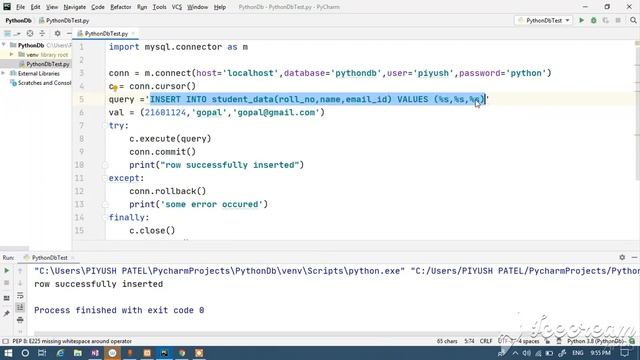Open the taskbar volume control

point(527,353)
